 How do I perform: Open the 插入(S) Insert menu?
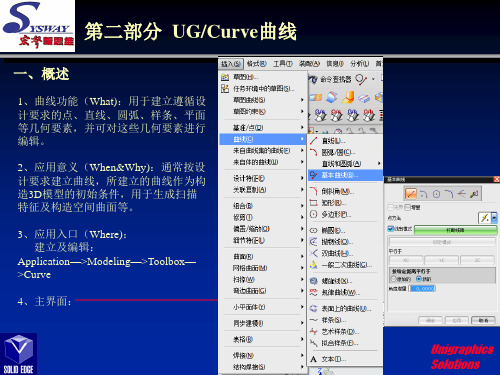point(231,63)
